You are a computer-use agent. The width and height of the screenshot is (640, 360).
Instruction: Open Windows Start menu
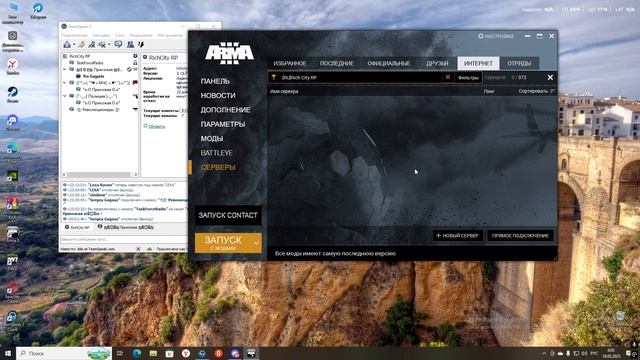(x=8, y=353)
